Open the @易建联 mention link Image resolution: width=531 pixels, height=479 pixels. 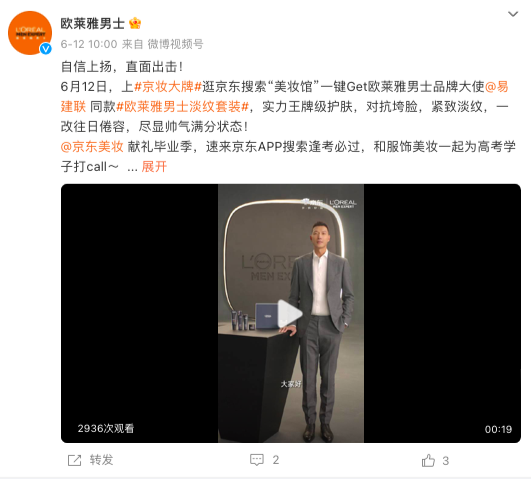497,87
